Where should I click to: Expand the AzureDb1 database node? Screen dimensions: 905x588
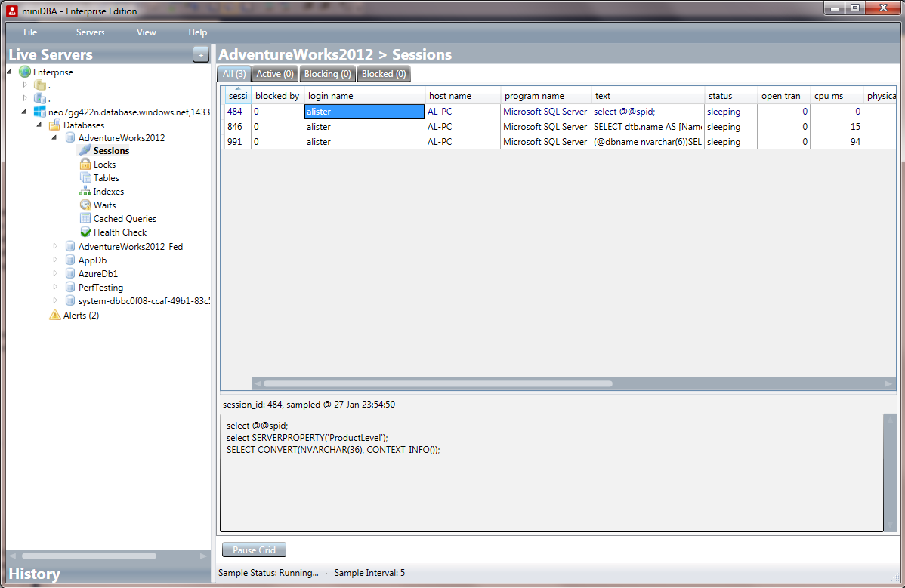coord(55,274)
